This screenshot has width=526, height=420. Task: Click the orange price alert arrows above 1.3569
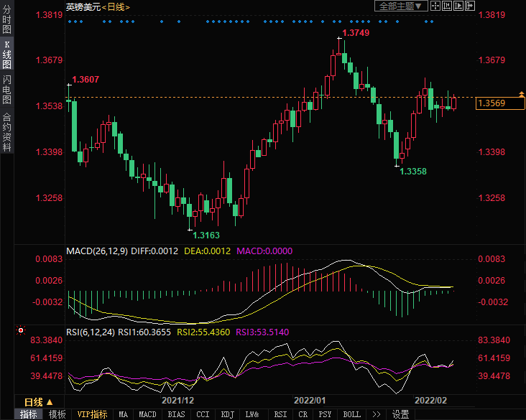[x=521, y=94]
